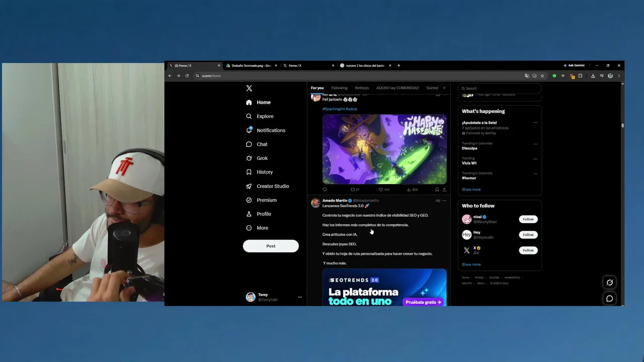Open new browser tab with plus
This screenshot has width=644, height=362.
point(398,65)
